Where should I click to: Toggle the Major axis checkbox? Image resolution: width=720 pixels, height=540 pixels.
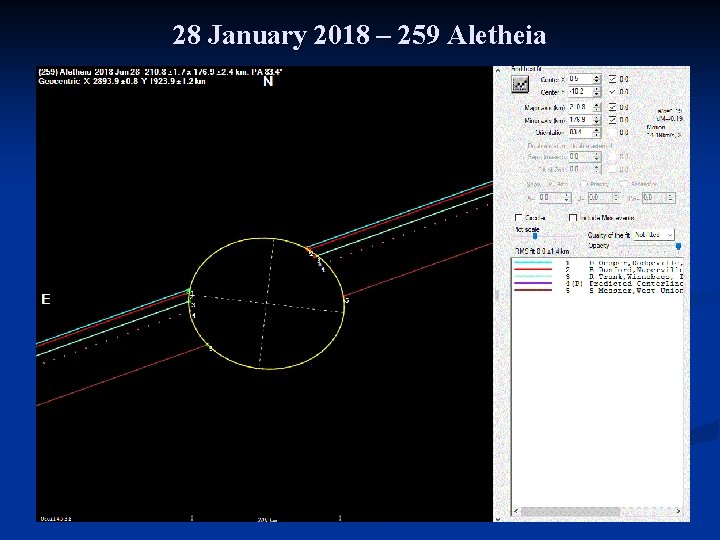[x=613, y=107]
